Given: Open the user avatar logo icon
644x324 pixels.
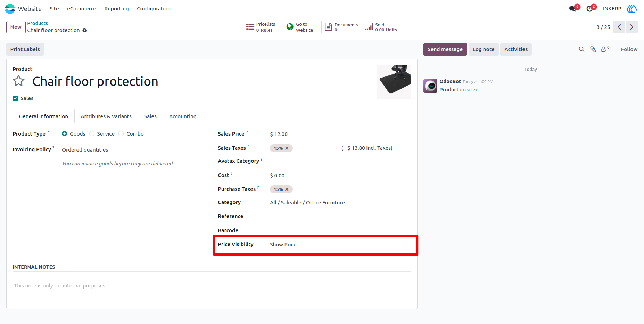Looking at the screenshot, I should click(x=632, y=9).
